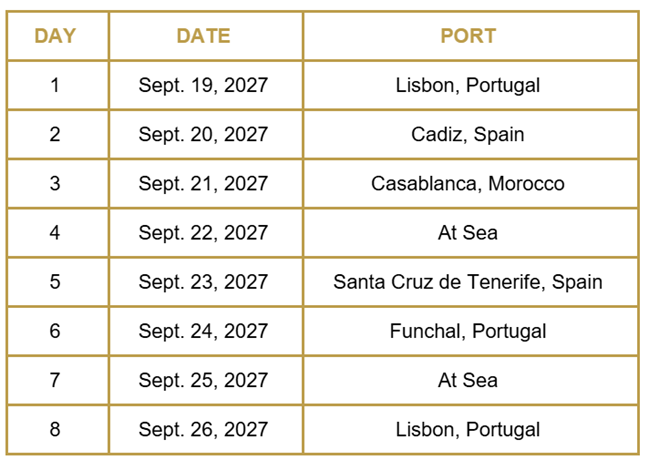Click the Sept. 25, 2027 date cell
The image size is (649, 460).
click(203, 380)
